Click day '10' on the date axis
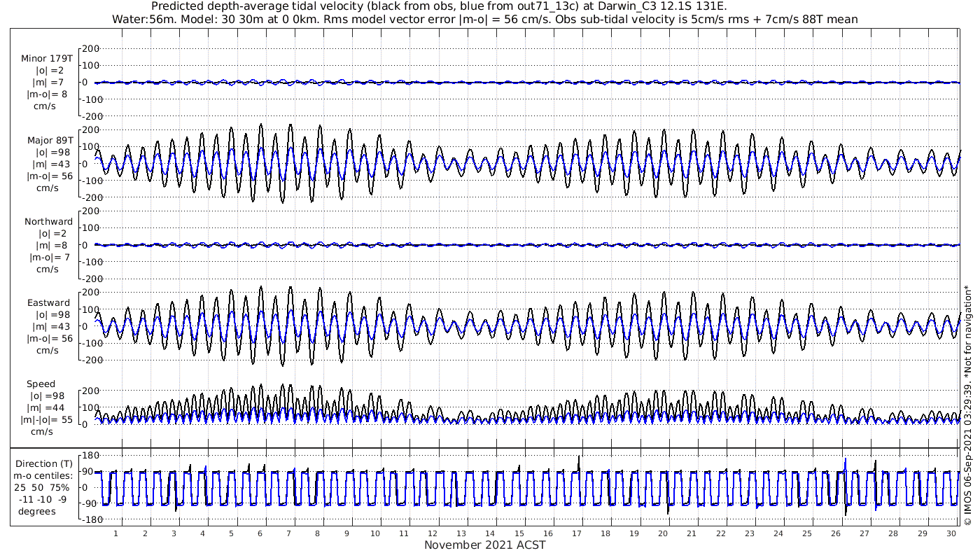The width and height of the screenshot is (980, 560). [x=375, y=533]
